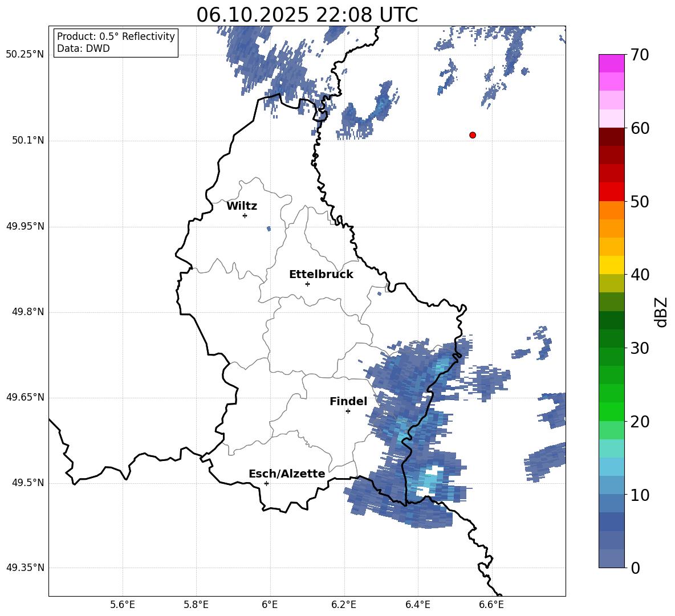Click the dBZ colorbar label
Viewport: 675px width, 616px height.
coord(661,312)
